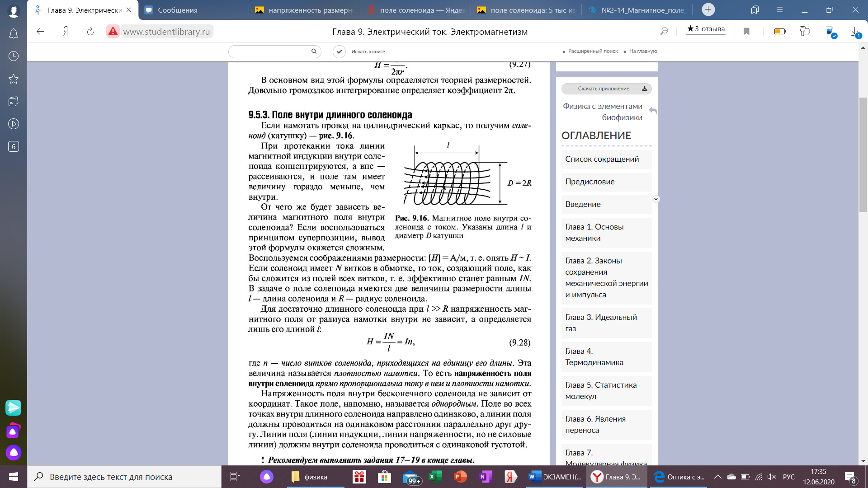
Task: Open Глава 1. Основы механики
Action: 606,232
